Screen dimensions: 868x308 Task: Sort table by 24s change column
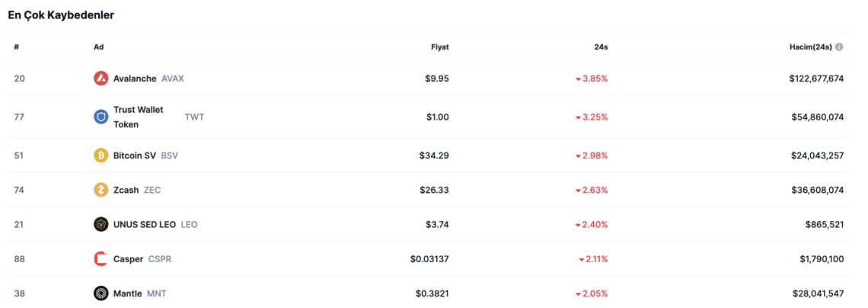pos(602,47)
